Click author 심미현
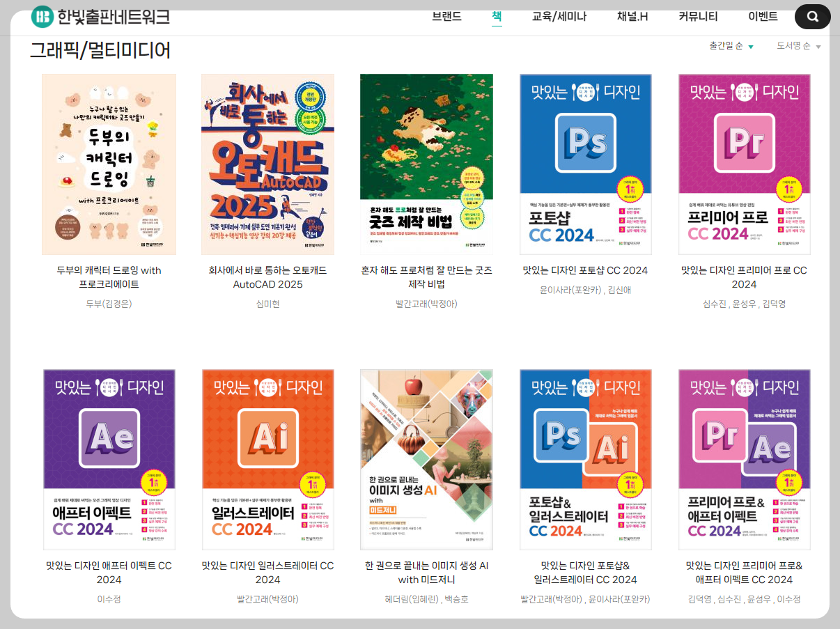The width and height of the screenshot is (840, 629). tap(267, 304)
